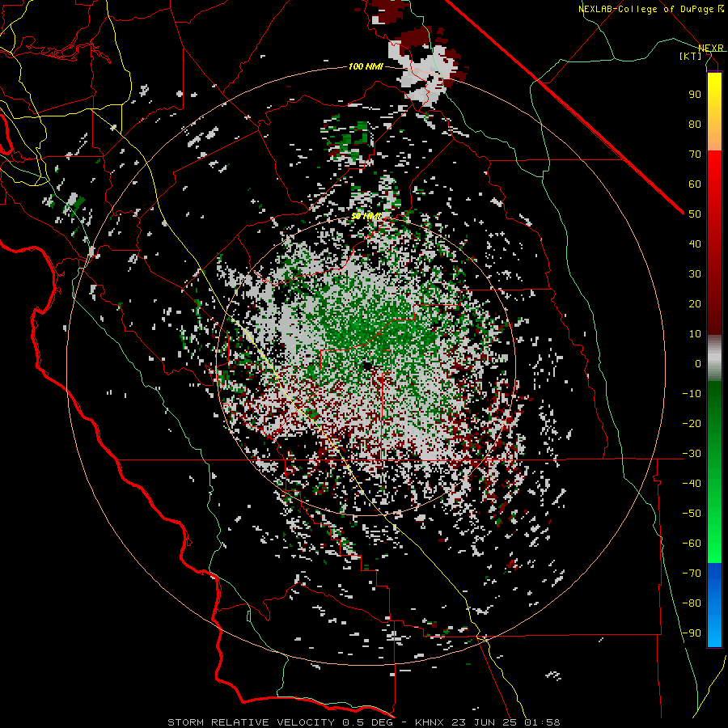
Task: Click the 40 value on the velocity scale
Action: pos(695,244)
